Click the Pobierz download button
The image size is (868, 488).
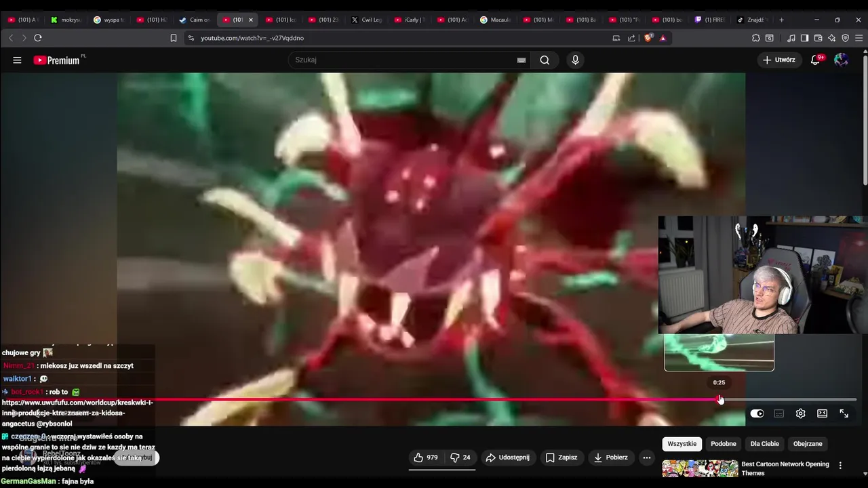(610, 457)
